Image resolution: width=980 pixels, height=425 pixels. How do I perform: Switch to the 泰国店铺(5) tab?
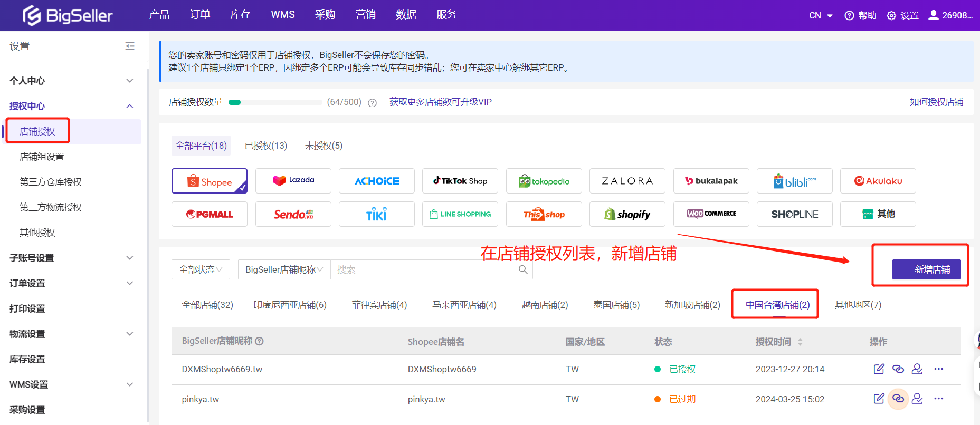[x=616, y=305]
